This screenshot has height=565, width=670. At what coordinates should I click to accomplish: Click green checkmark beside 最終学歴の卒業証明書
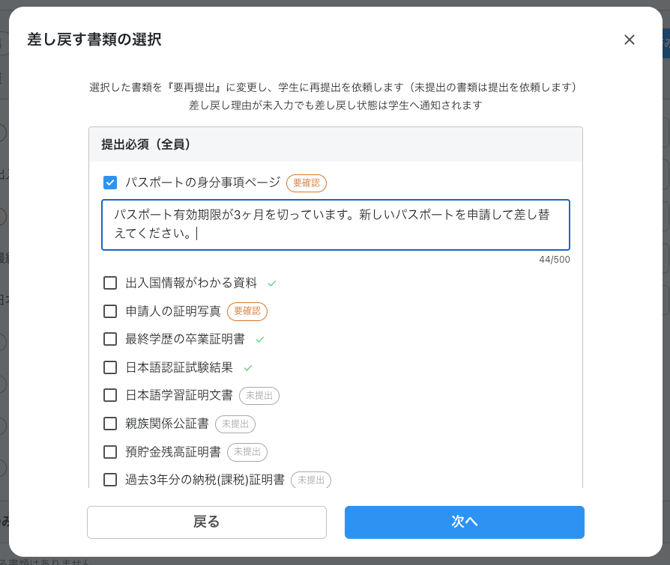[260, 339]
